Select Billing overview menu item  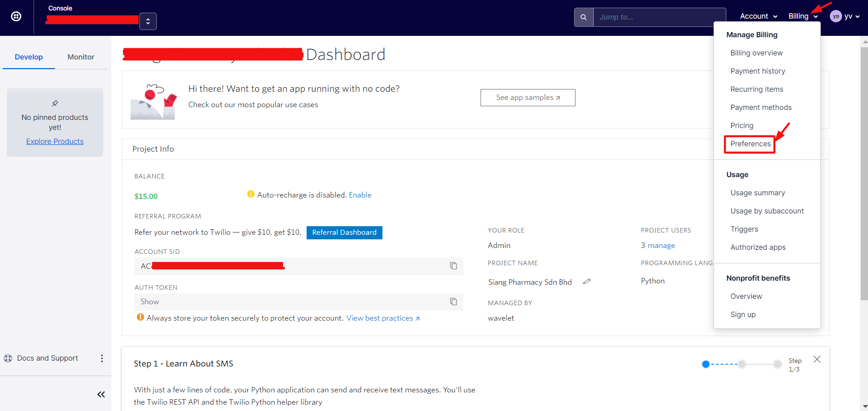pyautogui.click(x=757, y=53)
